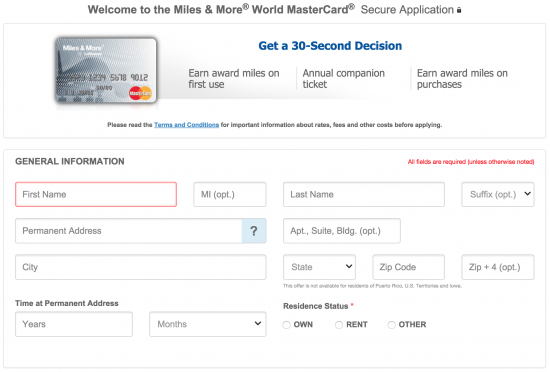Click the City input box
The height and width of the screenshot is (372, 550).
click(x=141, y=267)
